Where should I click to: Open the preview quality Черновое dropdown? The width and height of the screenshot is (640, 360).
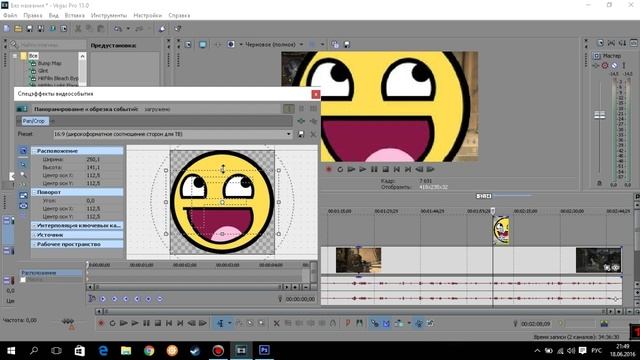point(302,44)
